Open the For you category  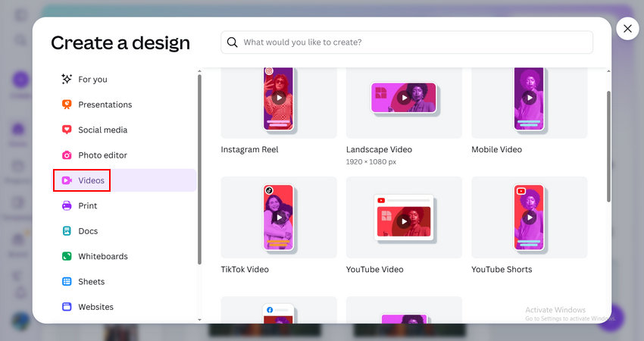[124, 80]
